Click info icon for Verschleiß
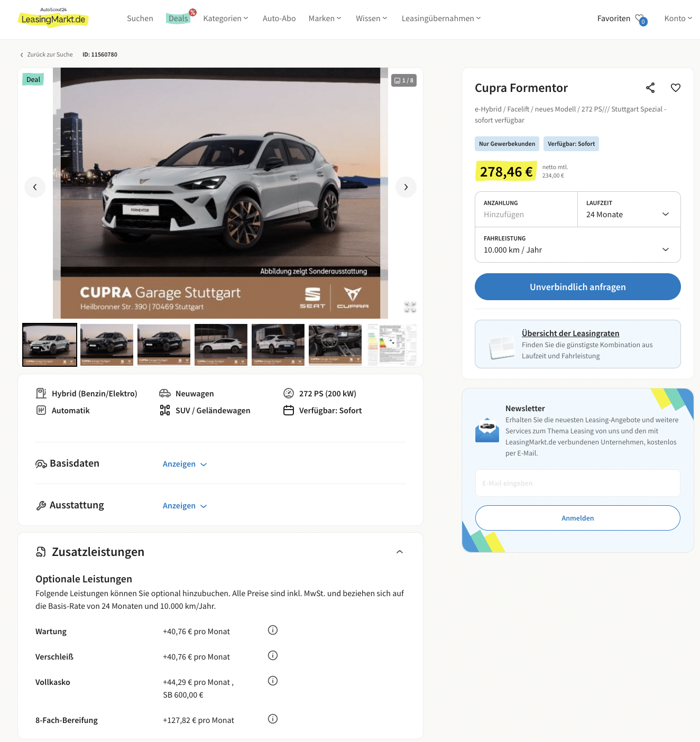 pyautogui.click(x=273, y=655)
